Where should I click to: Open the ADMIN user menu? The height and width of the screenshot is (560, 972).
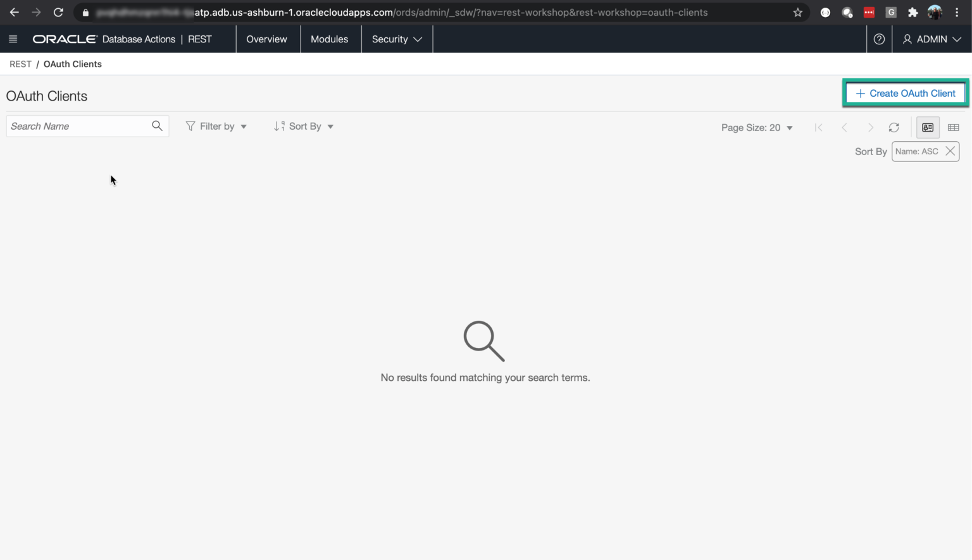(932, 39)
